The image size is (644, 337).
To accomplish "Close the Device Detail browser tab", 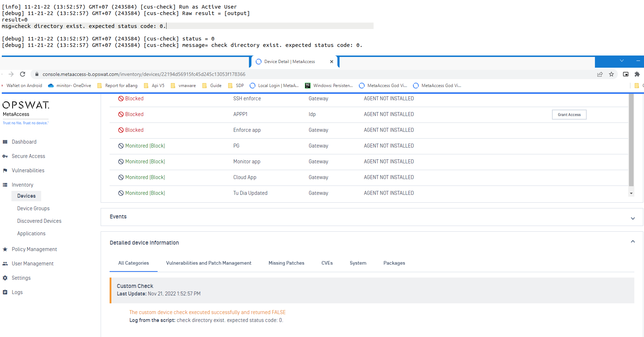I will [x=332, y=62].
